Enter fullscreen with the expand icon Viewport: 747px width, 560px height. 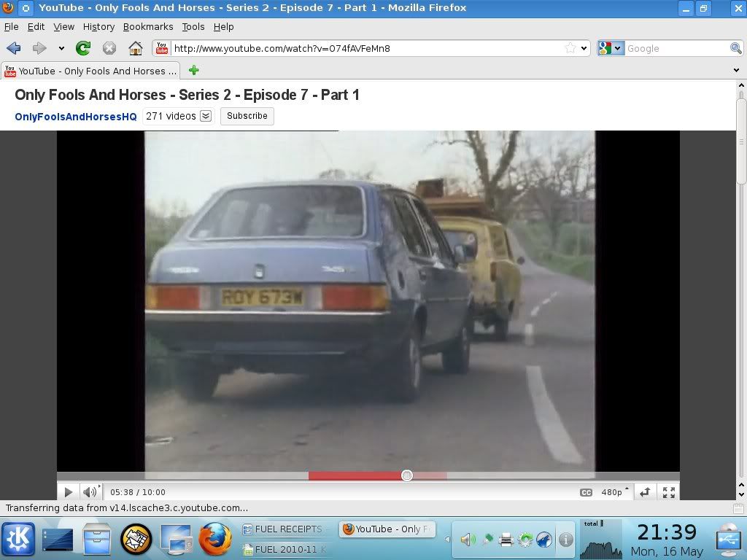[669, 492]
